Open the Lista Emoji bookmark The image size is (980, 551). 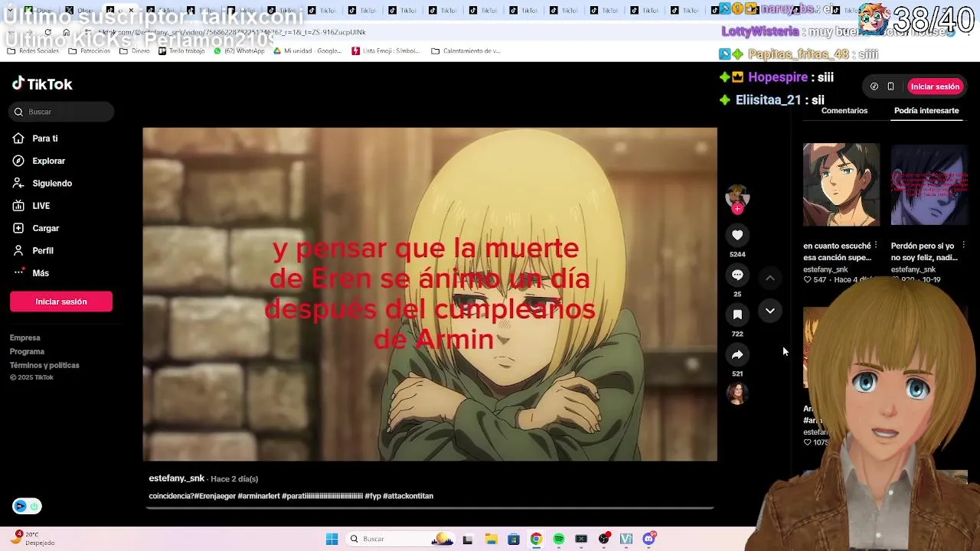(x=387, y=51)
